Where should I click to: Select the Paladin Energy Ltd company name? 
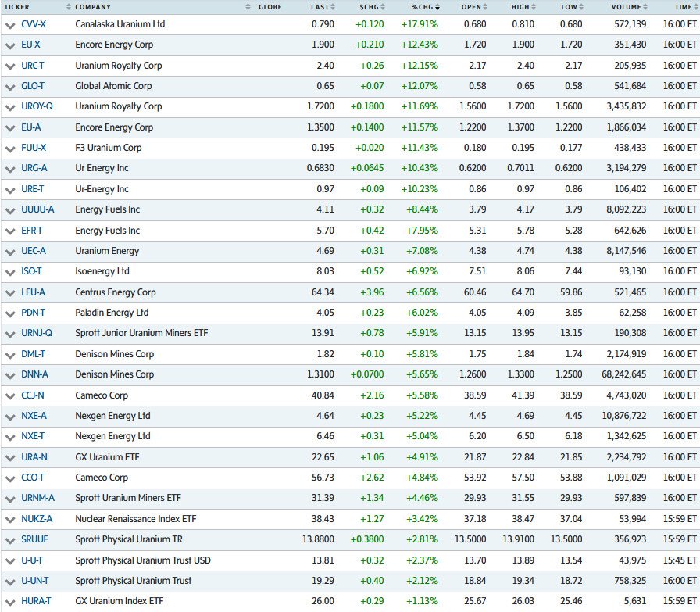112,313
